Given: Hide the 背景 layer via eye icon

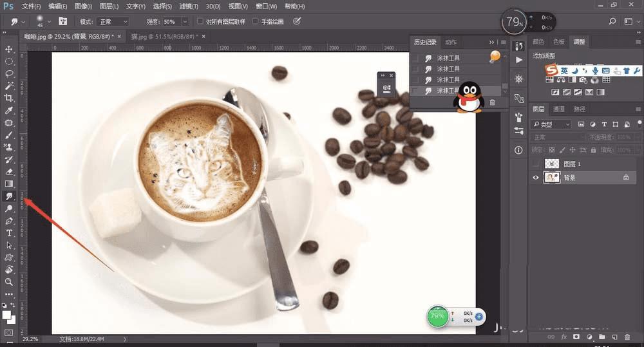Looking at the screenshot, I should pos(535,178).
